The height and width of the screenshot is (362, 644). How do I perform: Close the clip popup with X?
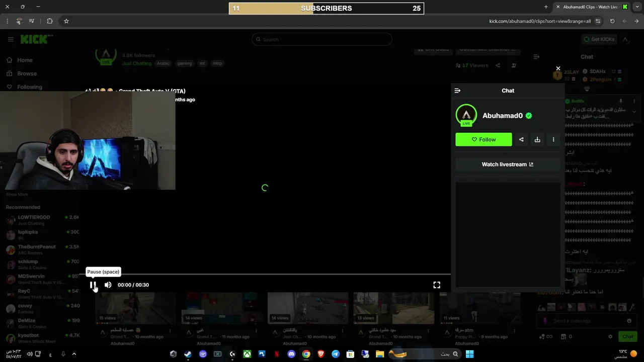coord(558,68)
